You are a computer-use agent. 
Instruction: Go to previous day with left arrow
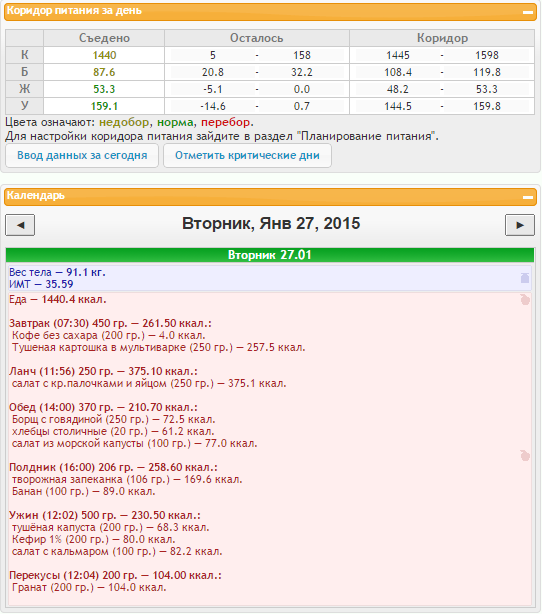tap(20, 225)
